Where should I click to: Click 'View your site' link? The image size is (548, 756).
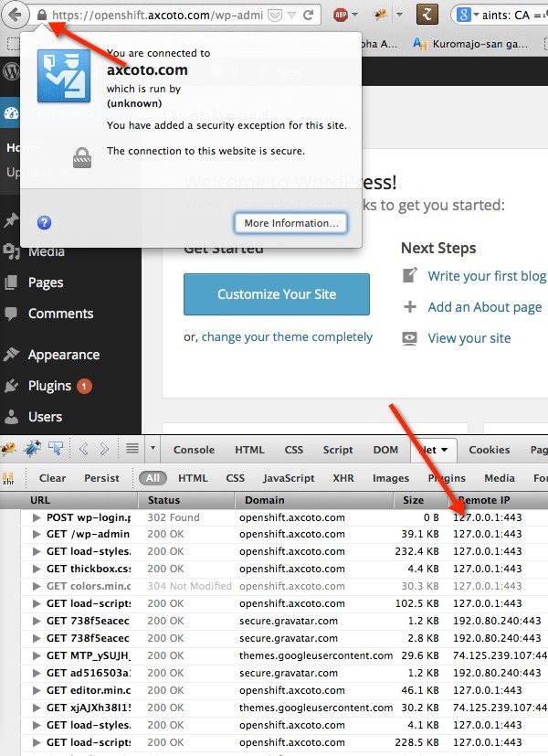click(x=469, y=338)
